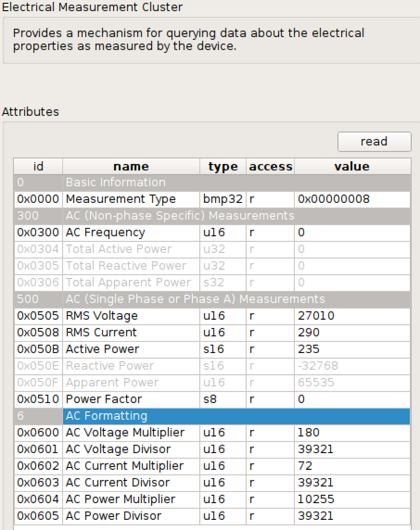The width and height of the screenshot is (420, 530).
Task: Click id cell 0x0603
Action: pos(38,482)
